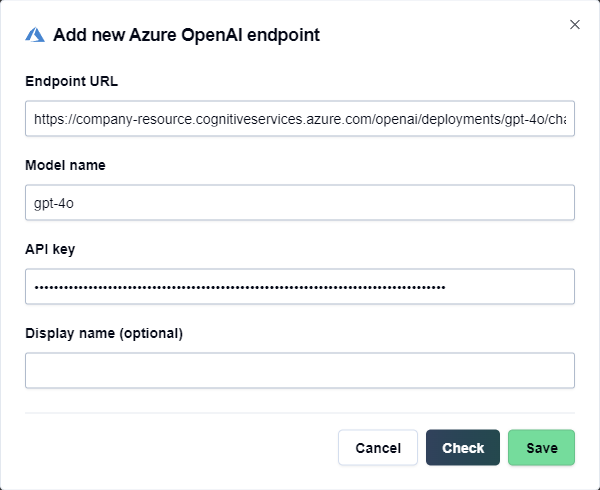This screenshot has height=490, width=600.
Task: Select the API key password field
Action: click(x=299, y=286)
